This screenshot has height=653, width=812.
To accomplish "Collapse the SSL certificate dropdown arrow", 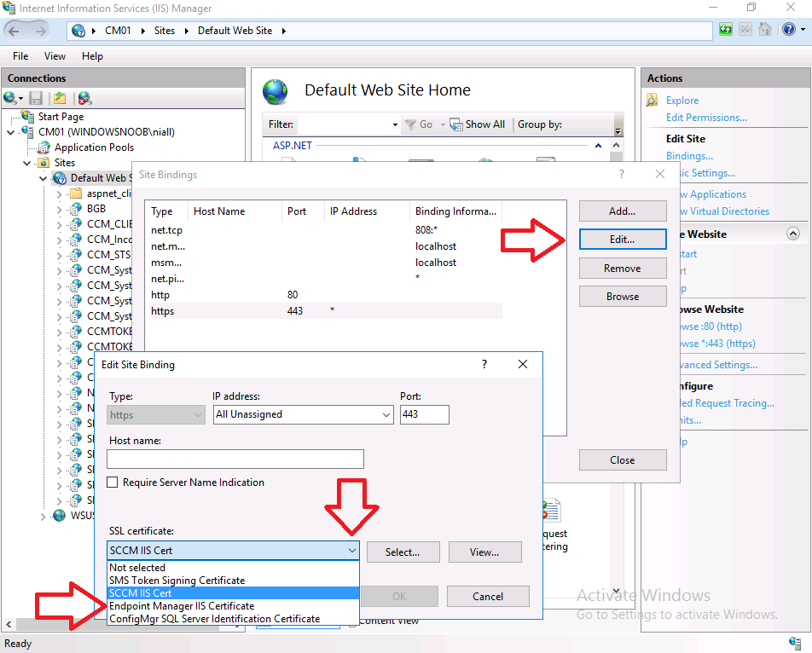I will click(352, 551).
